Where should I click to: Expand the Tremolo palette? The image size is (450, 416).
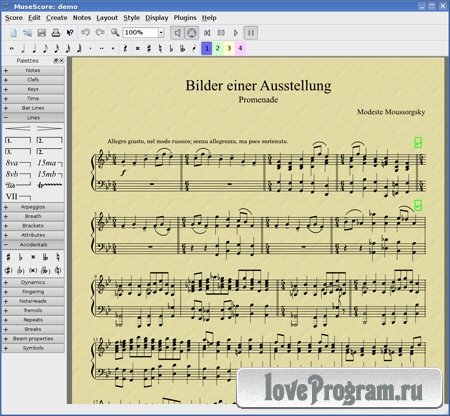pos(33,310)
